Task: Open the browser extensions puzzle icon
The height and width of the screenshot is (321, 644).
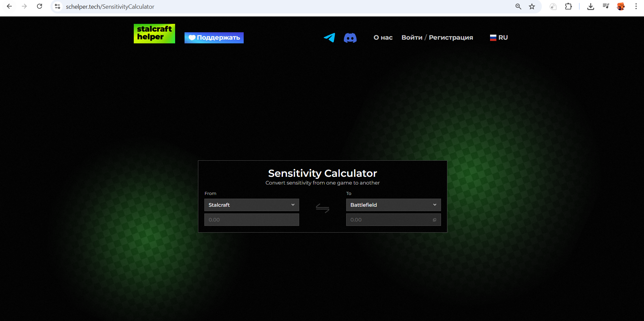Action: [x=568, y=7]
